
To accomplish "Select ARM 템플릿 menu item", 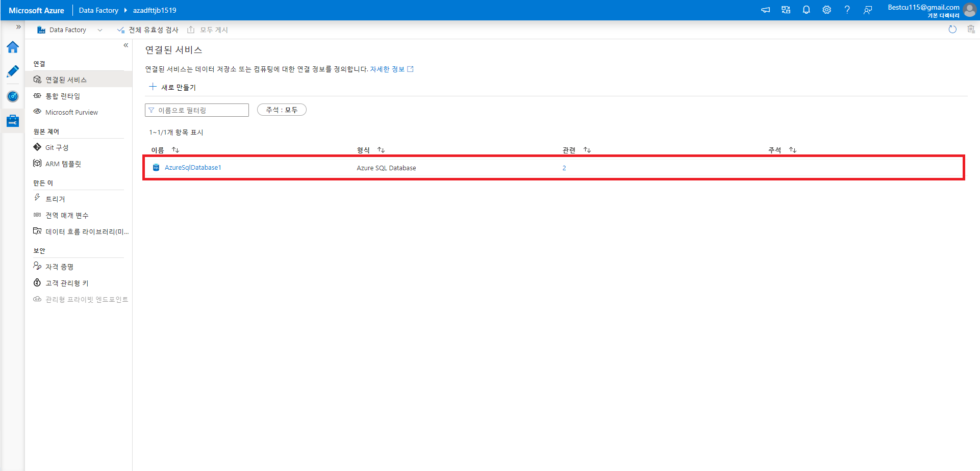I will (x=79, y=164).
